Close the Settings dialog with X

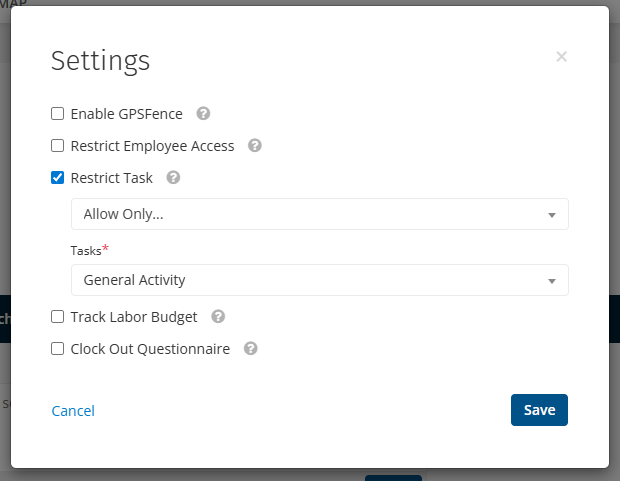(561, 57)
